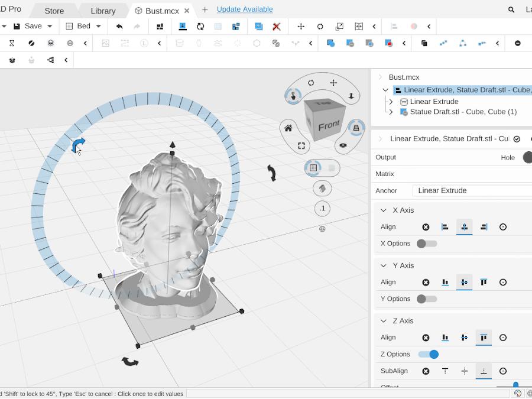The image size is (532, 399).
Task: Open search using the magnifier icon
Action: (x=511, y=9)
